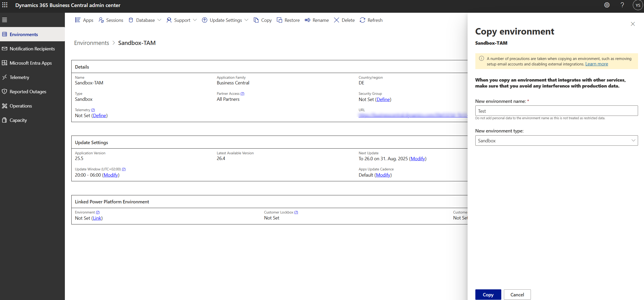Click the New environment name field
Viewport: 644px width, 300px height.
tap(556, 111)
